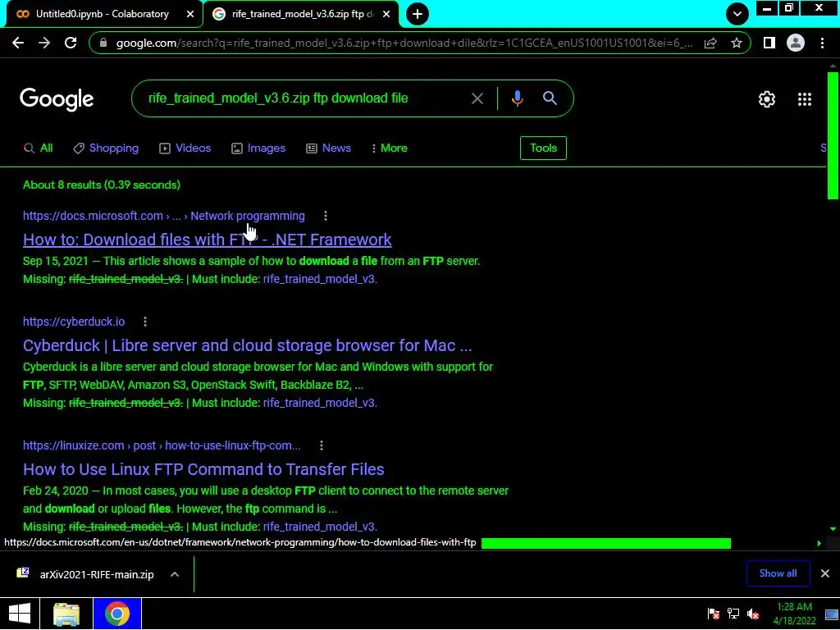View site security lock icon

coord(103,43)
